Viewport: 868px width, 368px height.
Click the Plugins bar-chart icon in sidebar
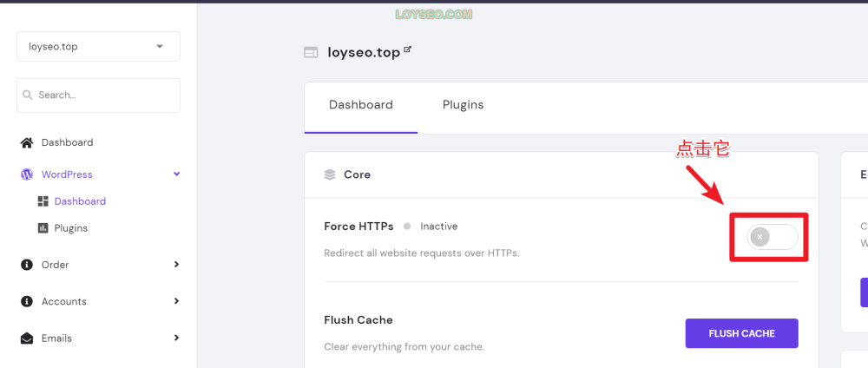tap(43, 228)
